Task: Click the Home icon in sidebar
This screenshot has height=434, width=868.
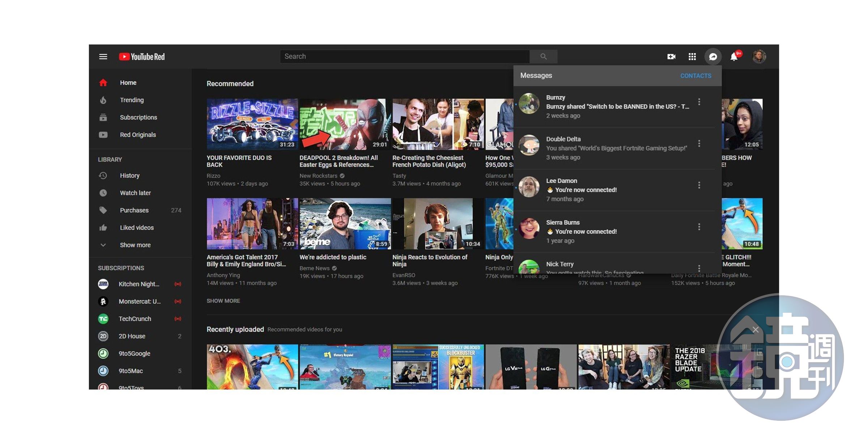Action: point(103,82)
